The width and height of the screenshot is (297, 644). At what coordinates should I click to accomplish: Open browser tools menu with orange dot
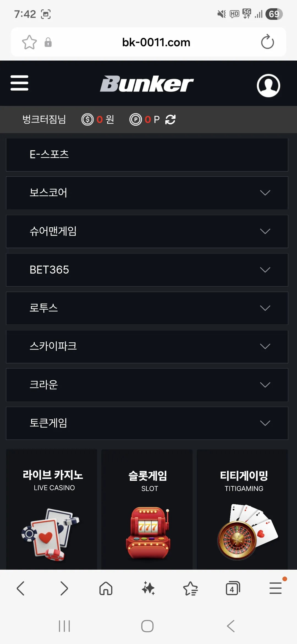click(276, 588)
